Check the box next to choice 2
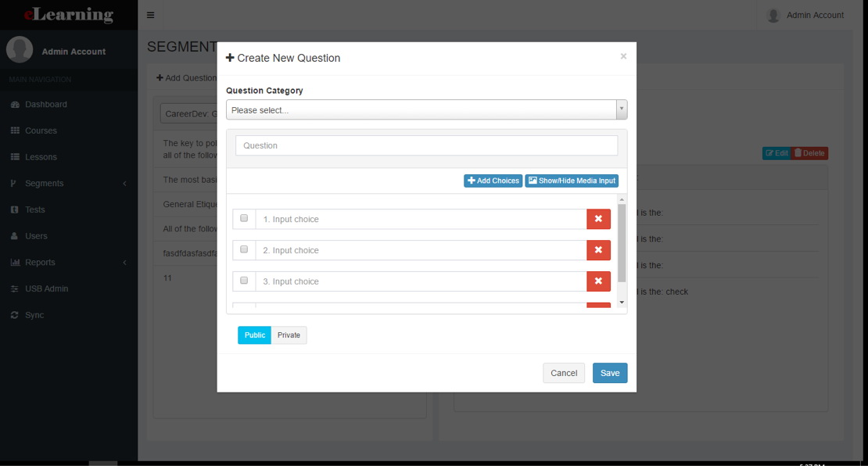This screenshot has height=469, width=868. 243,249
